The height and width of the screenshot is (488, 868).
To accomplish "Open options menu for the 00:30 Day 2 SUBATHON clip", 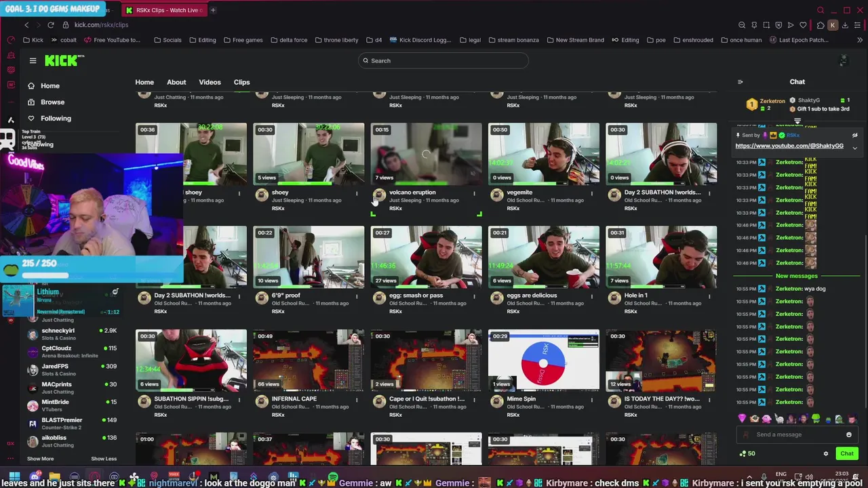I will tap(709, 193).
